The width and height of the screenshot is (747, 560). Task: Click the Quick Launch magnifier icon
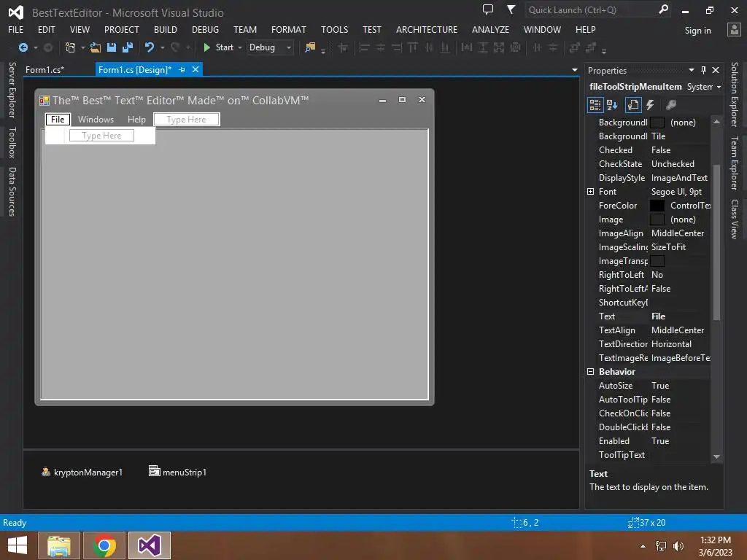point(663,9)
